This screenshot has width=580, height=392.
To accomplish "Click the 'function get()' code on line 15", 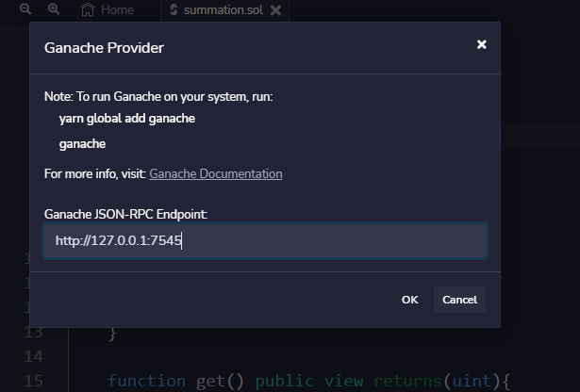I will click(175, 381).
